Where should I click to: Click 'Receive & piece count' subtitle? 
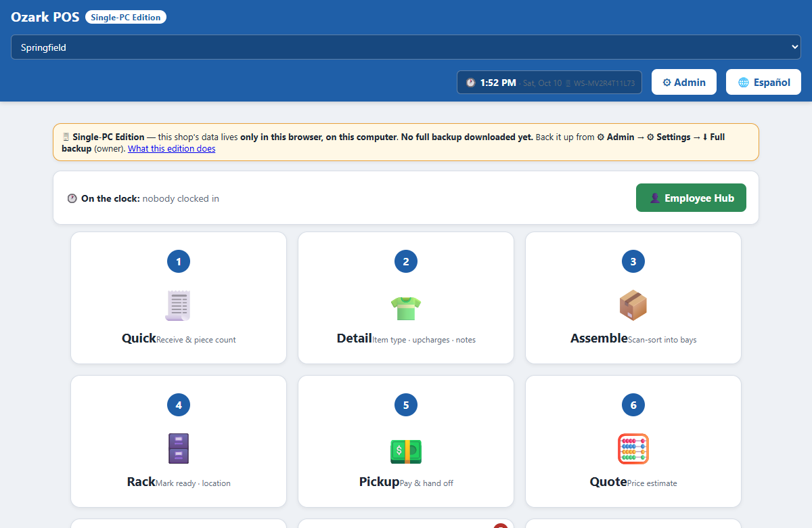(196, 340)
